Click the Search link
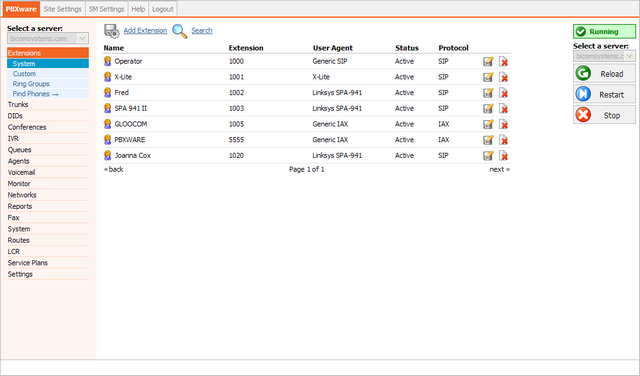 pyautogui.click(x=202, y=31)
